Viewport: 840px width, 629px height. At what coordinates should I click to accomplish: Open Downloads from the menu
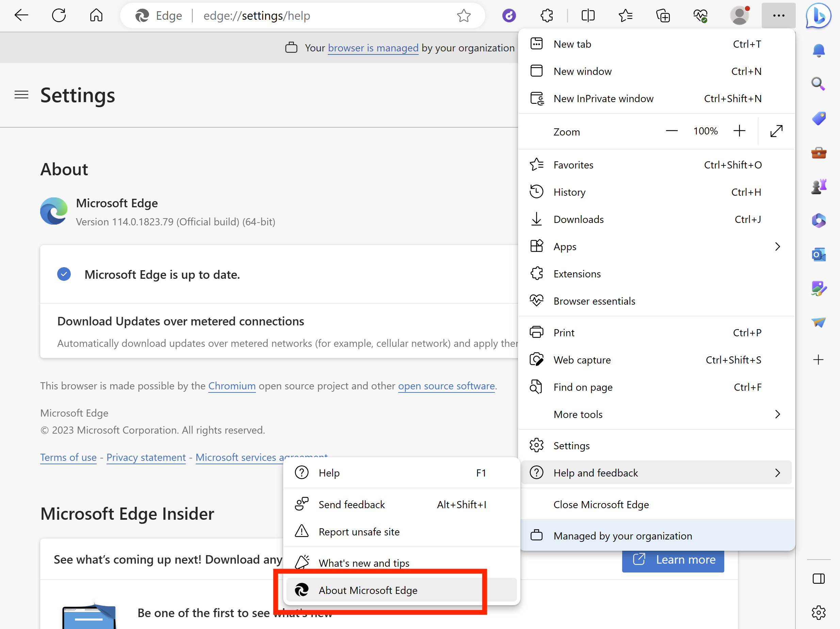657,219
